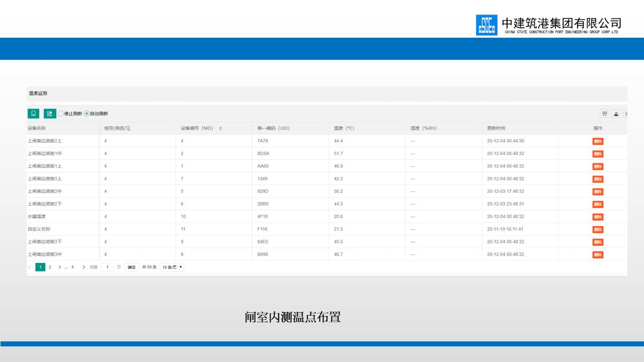The width and height of the screenshot is (644, 362).
Task: Delete the 水罐温度 row
Action: [597, 217]
